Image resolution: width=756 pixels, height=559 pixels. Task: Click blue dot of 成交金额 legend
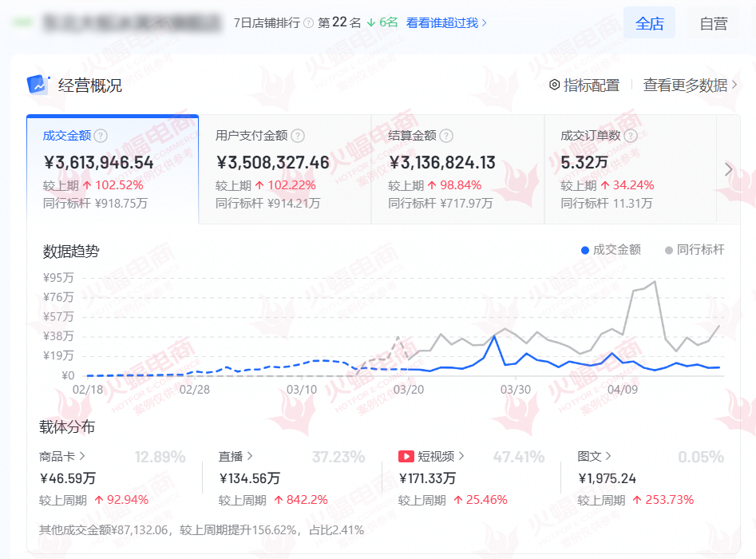click(x=585, y=250)
